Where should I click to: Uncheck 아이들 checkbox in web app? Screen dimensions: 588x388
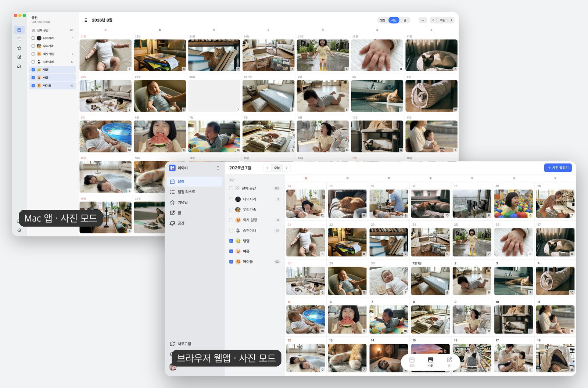(x=231, y=262)
